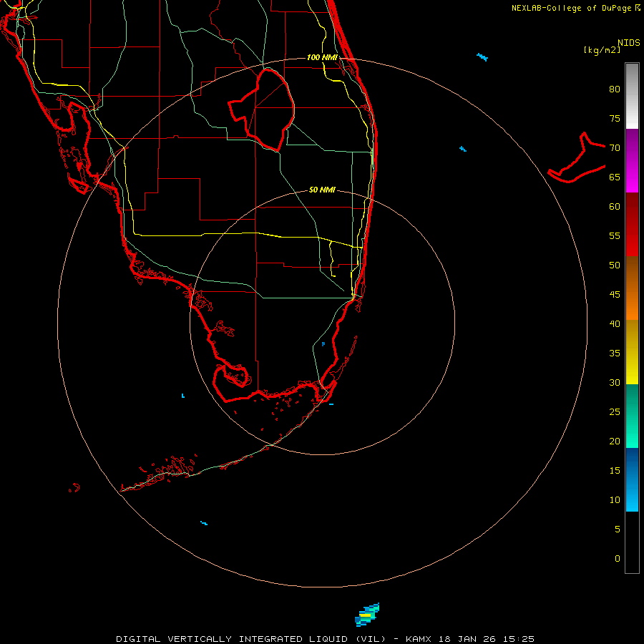Image resolution: width=644 pixels, height=644 pixels.
Task: Select the 70 value on the scale
Action: (615, 148)
